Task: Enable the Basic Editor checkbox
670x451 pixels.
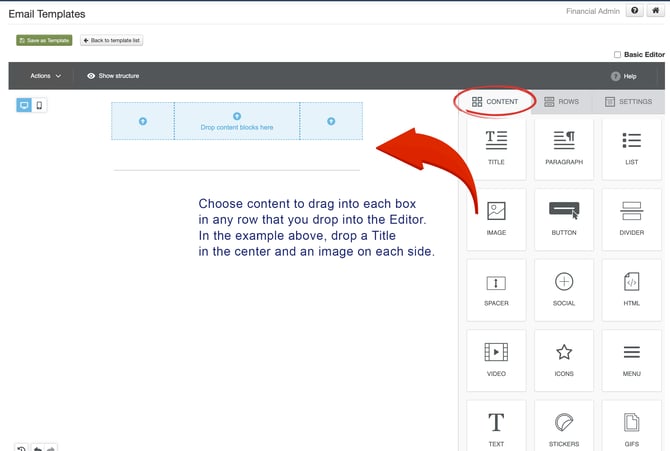Action: coord(617,54)
